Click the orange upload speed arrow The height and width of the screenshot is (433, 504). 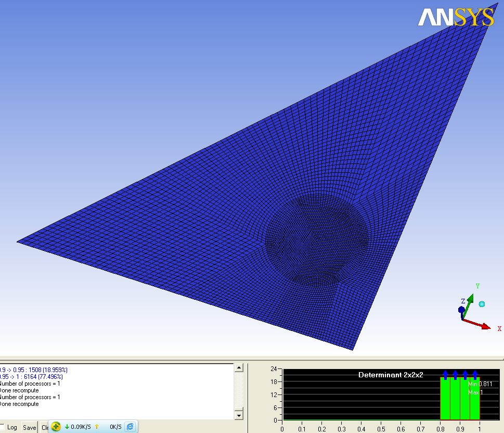(x=97, y=427)
